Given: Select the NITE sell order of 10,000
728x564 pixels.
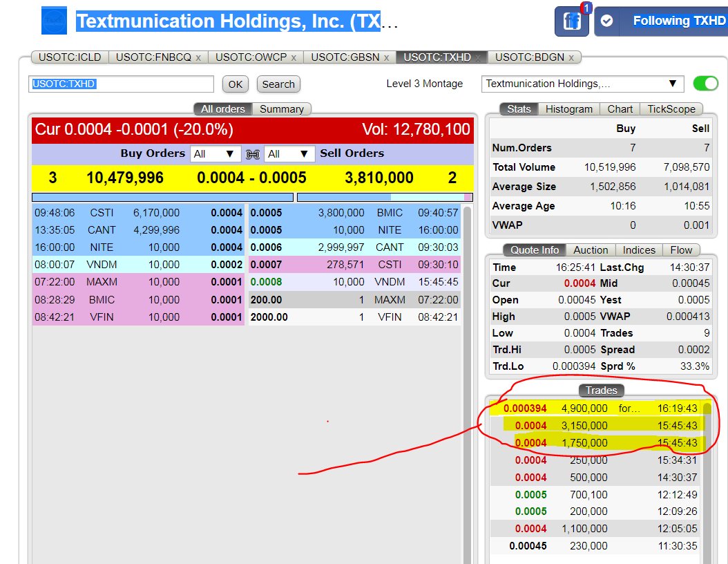Looking at the screenshot, I should click(355, 230).
